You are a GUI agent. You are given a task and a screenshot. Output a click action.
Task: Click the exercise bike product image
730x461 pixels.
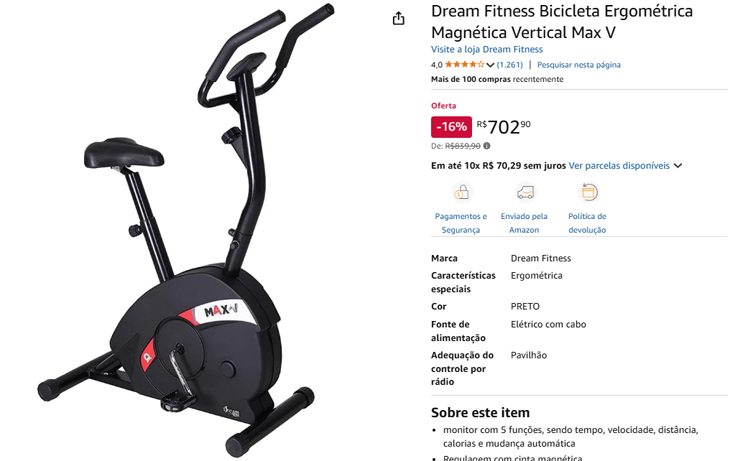pyautogui.click(x=186, y=230)
